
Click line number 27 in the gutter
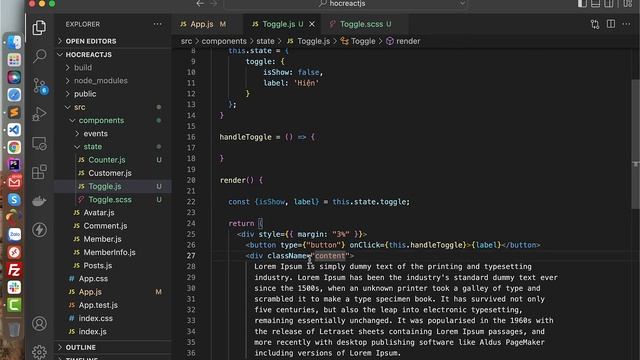coord(191,256)
